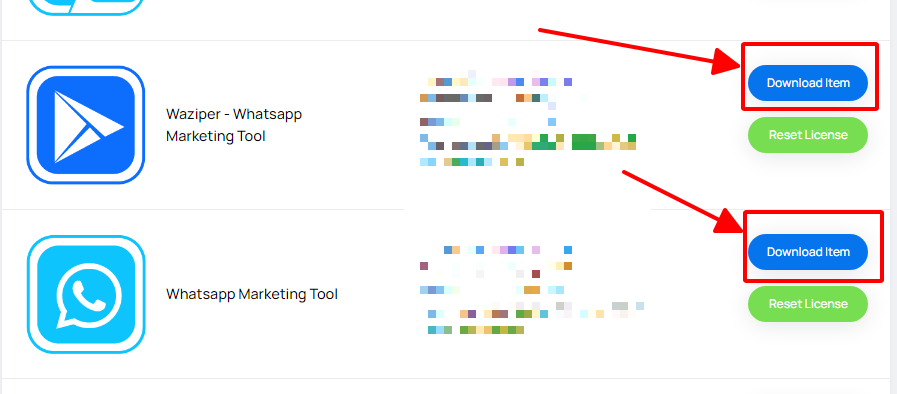Open the Whatsapp Marketing Tool title text
Screen dimensions: 897x394
pyautogui.click(x=252, y=294)
